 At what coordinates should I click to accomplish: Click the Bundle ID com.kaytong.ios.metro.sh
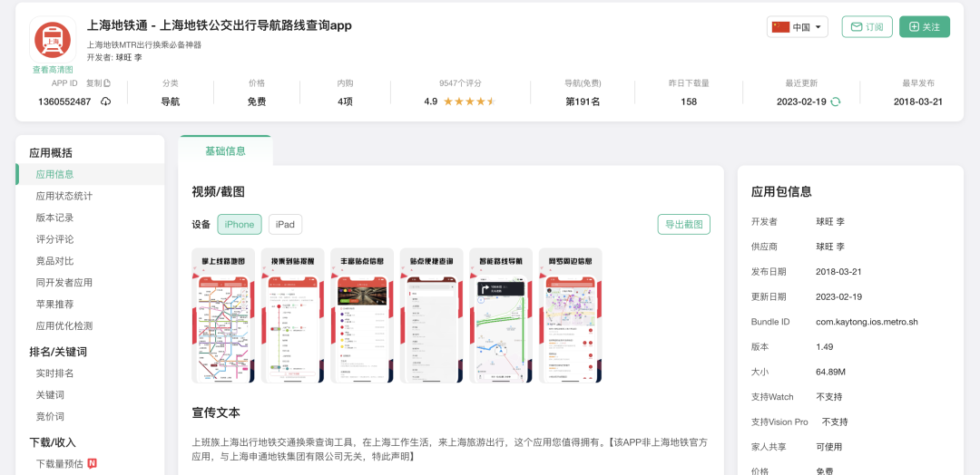pos(867,322)
